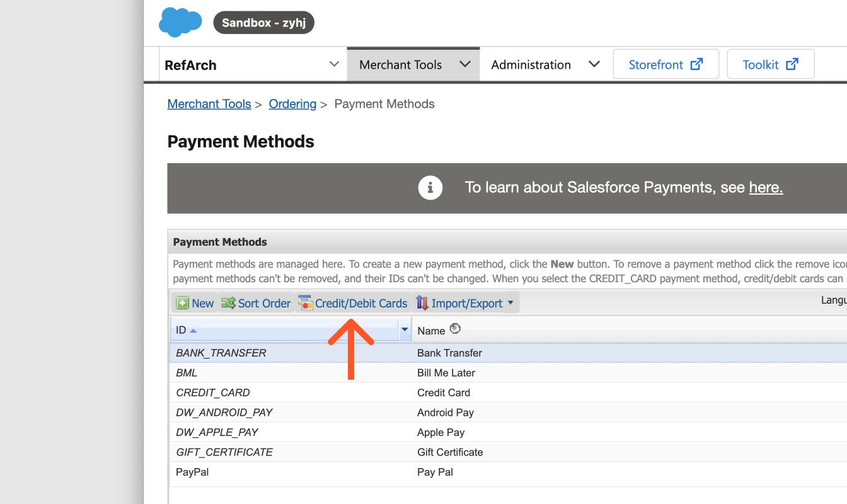Viewport: 847px width, 504px height.
Task: Sort by the ID column header
Action: point(291,329)
